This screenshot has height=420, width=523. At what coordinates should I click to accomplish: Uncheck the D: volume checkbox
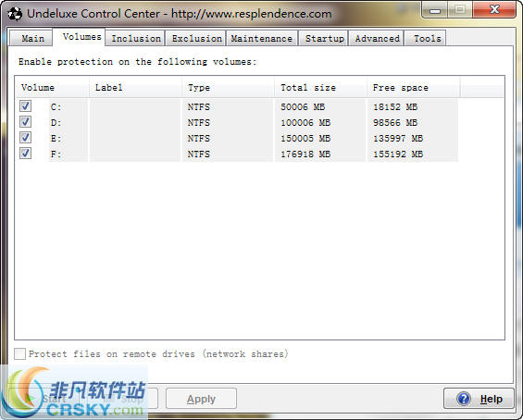pos(25,122)
